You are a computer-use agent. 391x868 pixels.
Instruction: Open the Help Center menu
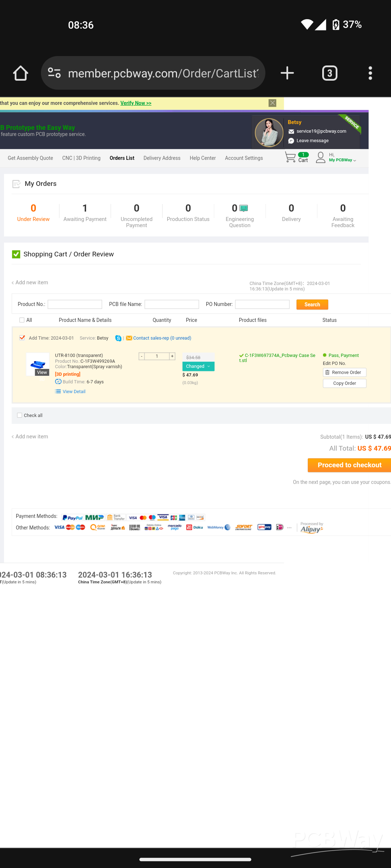[203, 158]
